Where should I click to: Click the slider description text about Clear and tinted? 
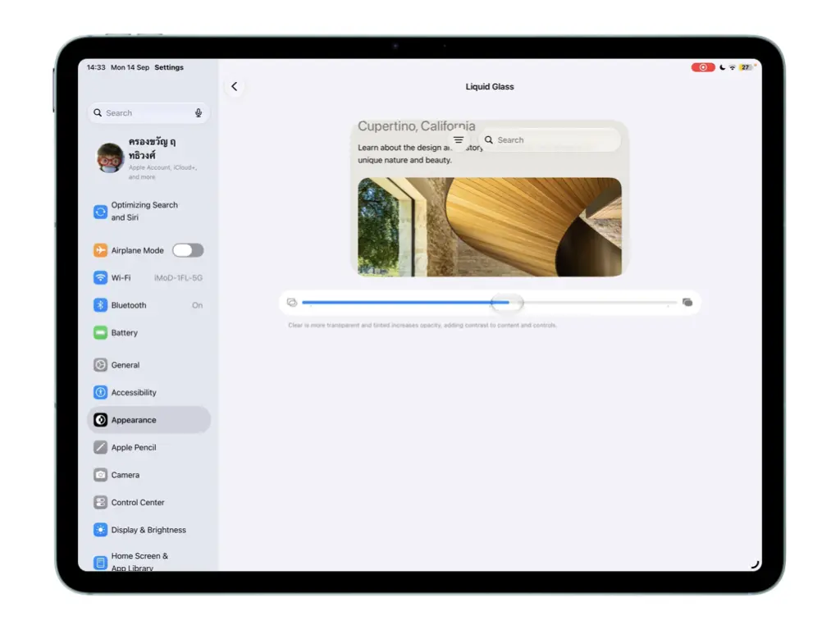pos(422,325)
